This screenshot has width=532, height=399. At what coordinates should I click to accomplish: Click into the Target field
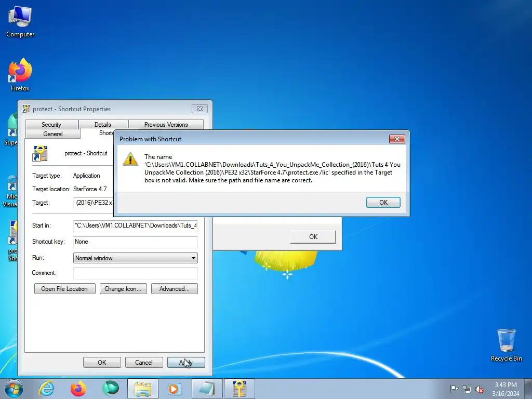tap(94, 203)
